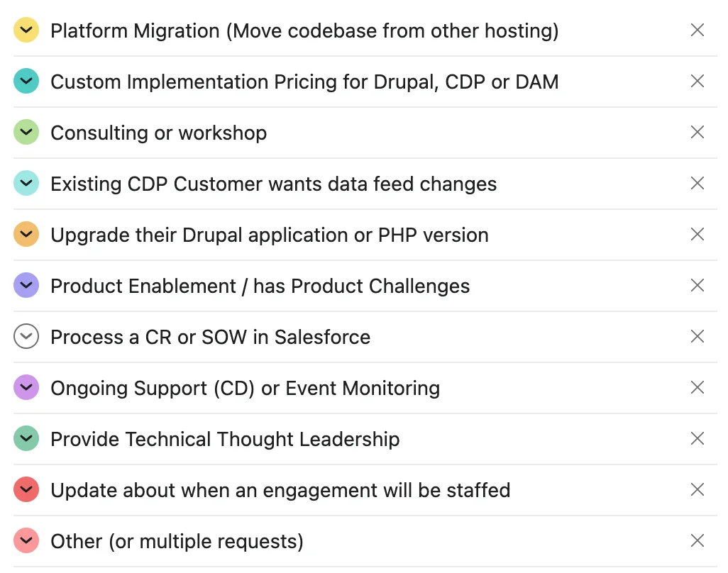Expand the Other requests chevron icon
Viewport: 728px width, 573px height.
coord(26,540)
